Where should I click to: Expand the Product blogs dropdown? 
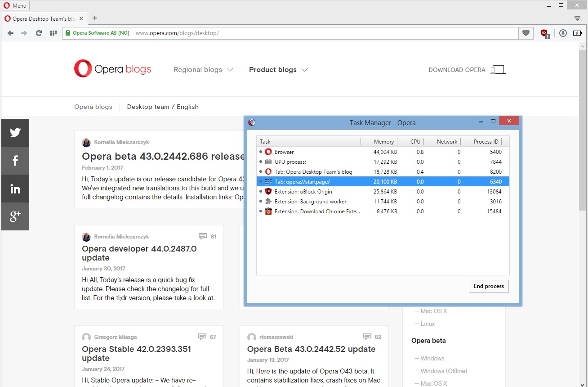[x=278, y=70]
